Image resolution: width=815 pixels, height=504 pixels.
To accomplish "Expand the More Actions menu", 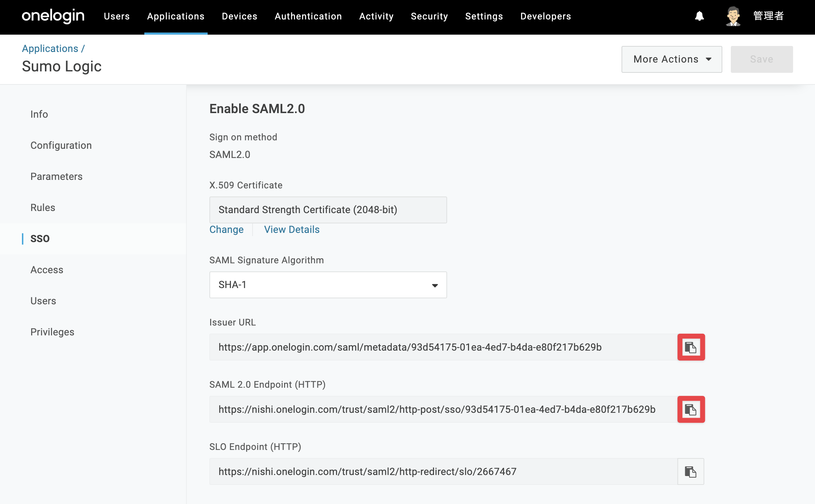I will click(x=672, y=59).
